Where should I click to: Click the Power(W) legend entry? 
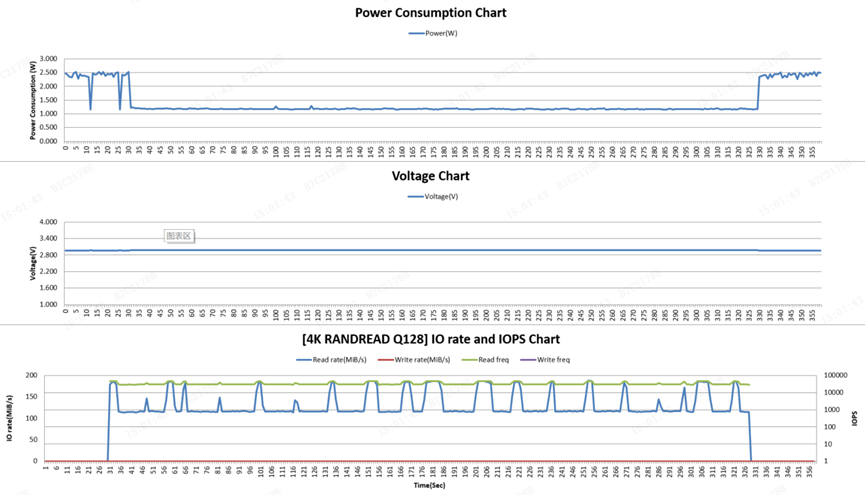(432, 33)
